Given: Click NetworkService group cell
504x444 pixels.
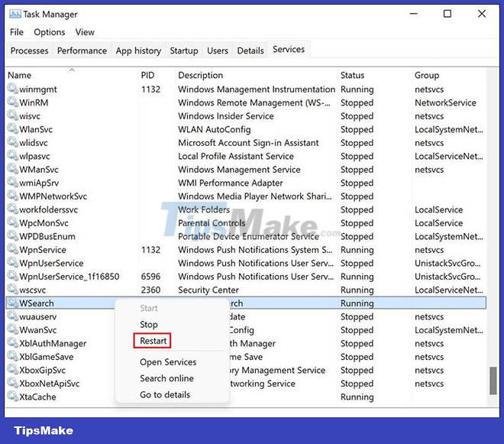Looking at the screenshot, I should point(445,103).
